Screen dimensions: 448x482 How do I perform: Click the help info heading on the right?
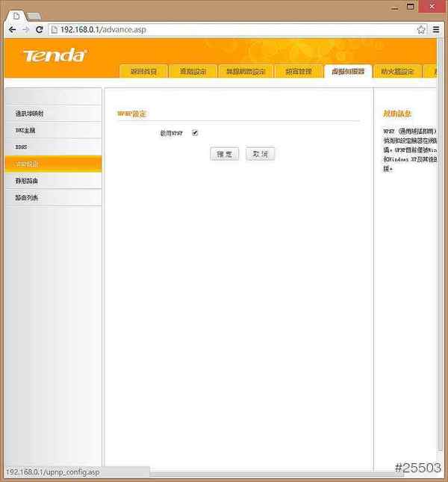[397, 114]
